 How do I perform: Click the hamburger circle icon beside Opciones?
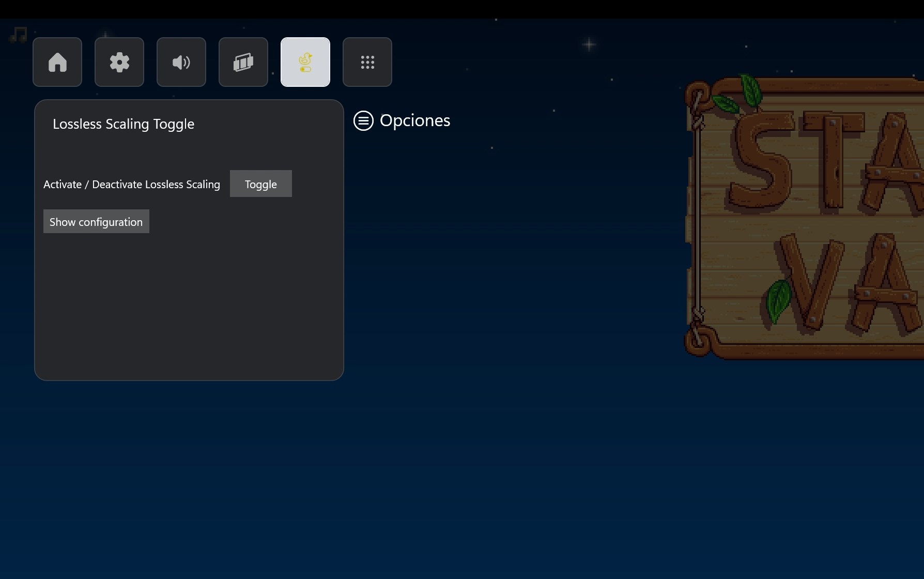pyautogui.click(x=363, y=120)
